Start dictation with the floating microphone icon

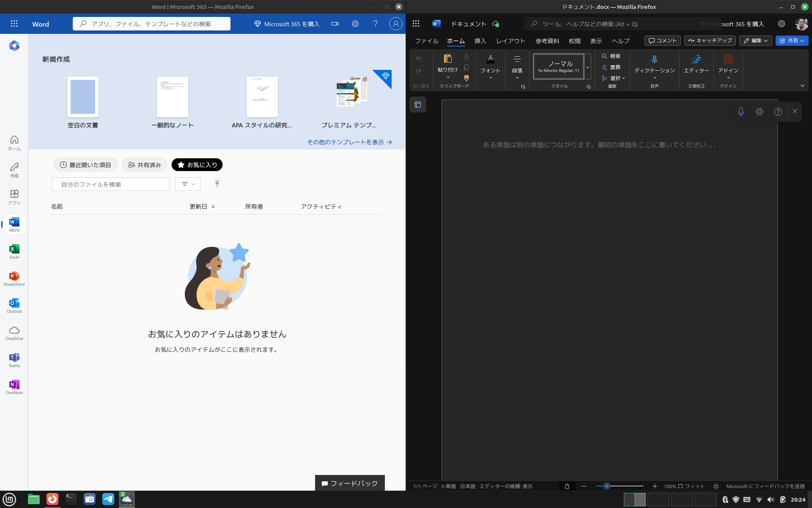coord(741,111)
